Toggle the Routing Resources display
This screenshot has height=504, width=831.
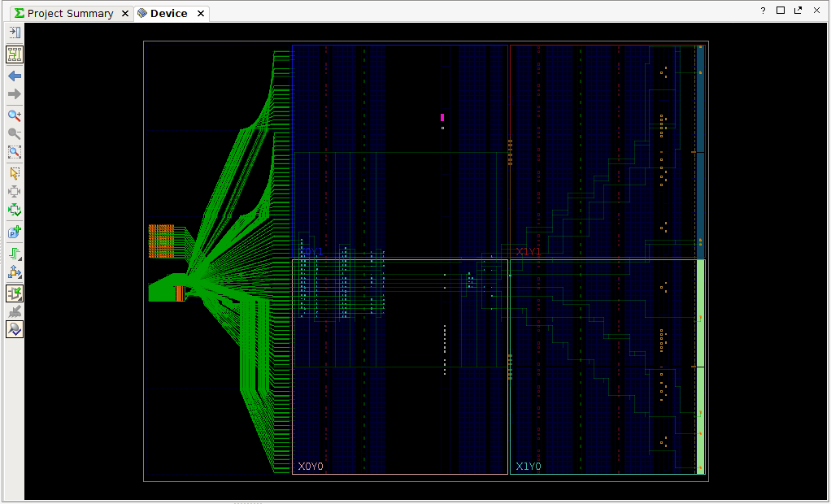pyautogui.click(x=15, y=54)
